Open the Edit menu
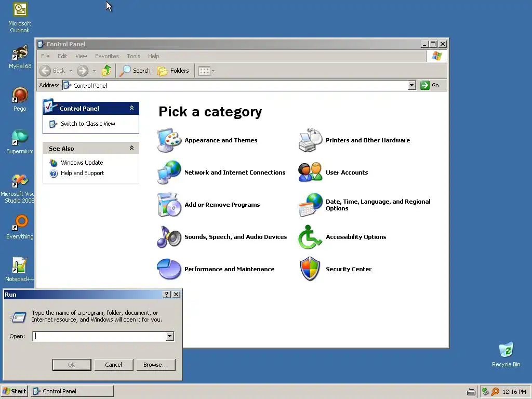Viewport: 532px width, 399px height. [x=62, y=56]
